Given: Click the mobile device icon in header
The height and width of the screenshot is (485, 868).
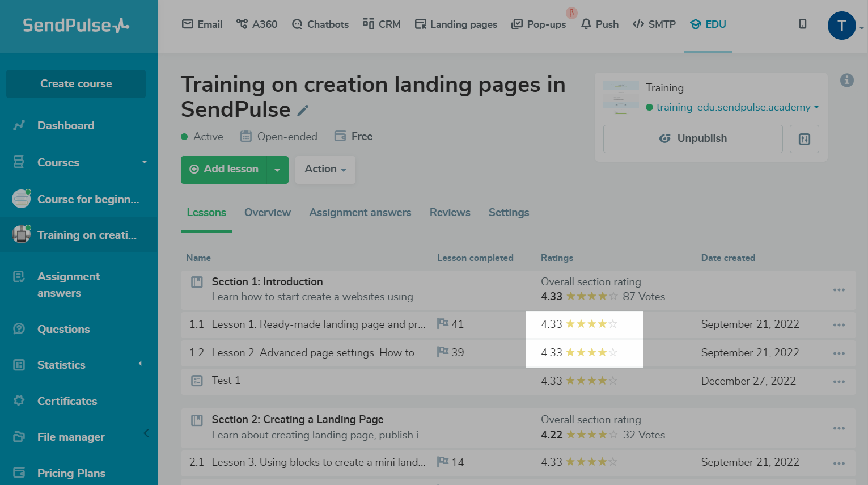Looking at the screenshot, I should (803, 24).
